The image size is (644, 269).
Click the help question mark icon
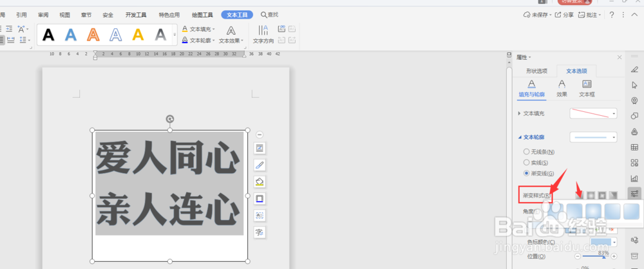click(612, 15)
